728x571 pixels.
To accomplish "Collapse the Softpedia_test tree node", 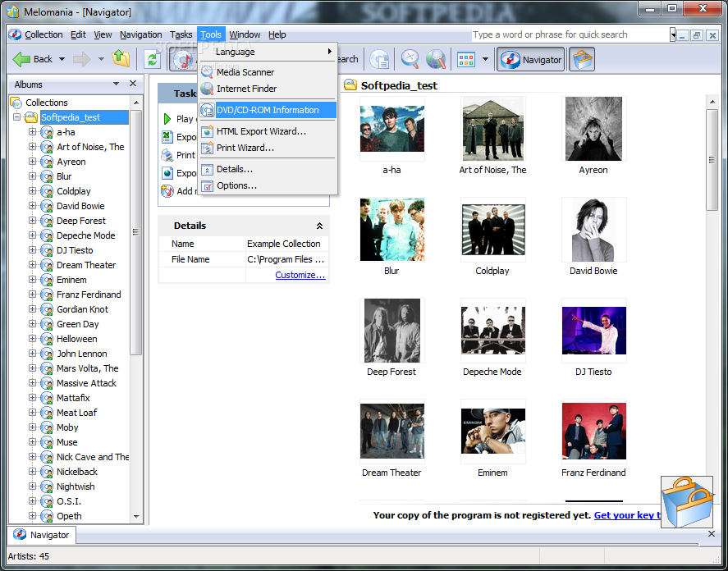I will [17, 117].
